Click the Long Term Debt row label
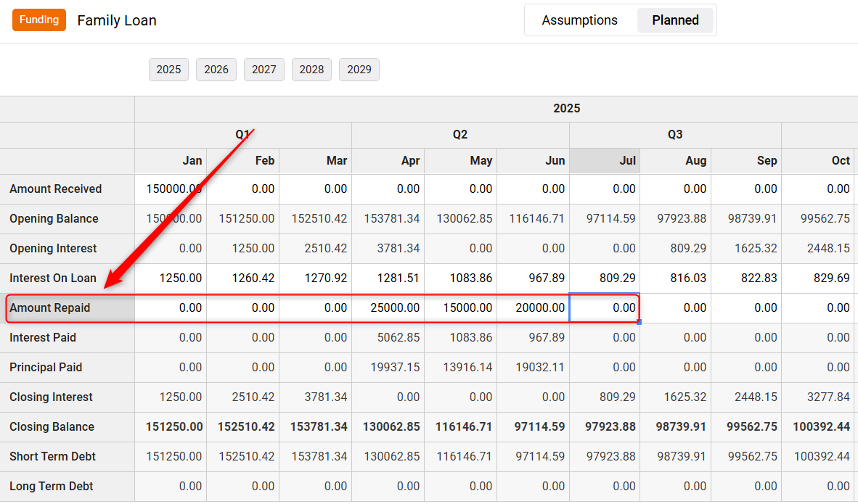Viewport: 858px width, 504px height. 51,487
